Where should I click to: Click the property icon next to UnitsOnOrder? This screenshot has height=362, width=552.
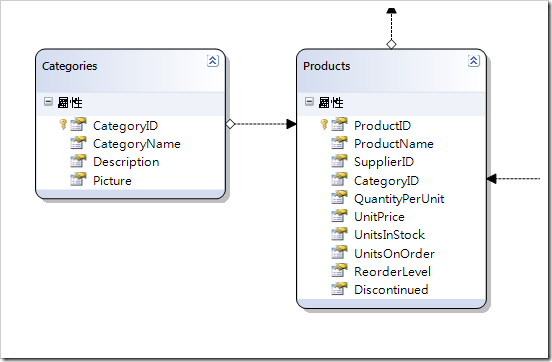click(339, 252)
